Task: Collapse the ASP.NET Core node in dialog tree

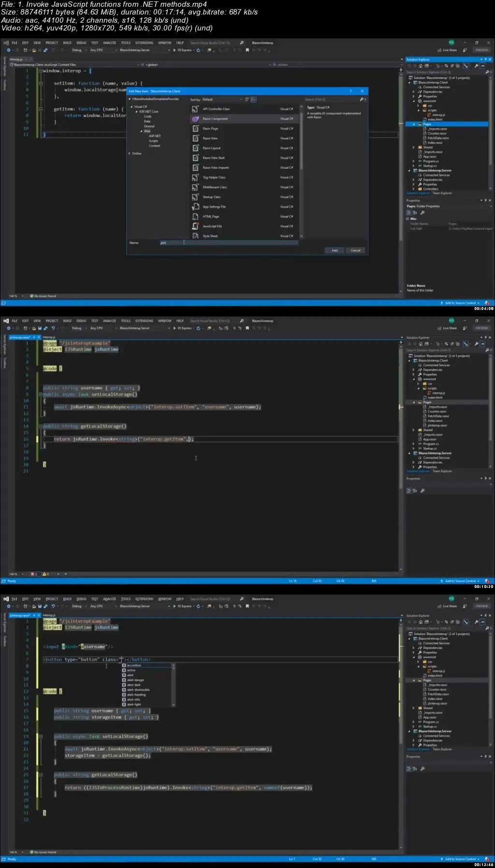Action: [137, 111]
